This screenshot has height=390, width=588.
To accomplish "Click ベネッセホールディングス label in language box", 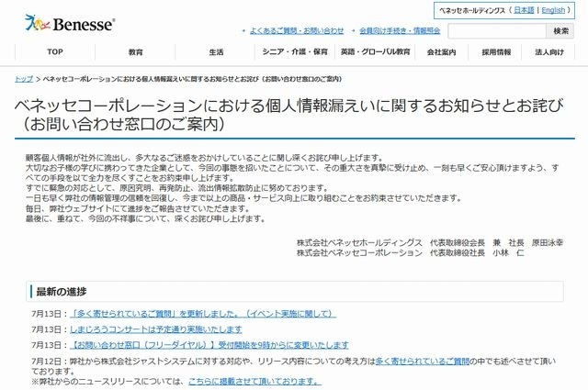I will pyautogui.click(x=472, y=10).
